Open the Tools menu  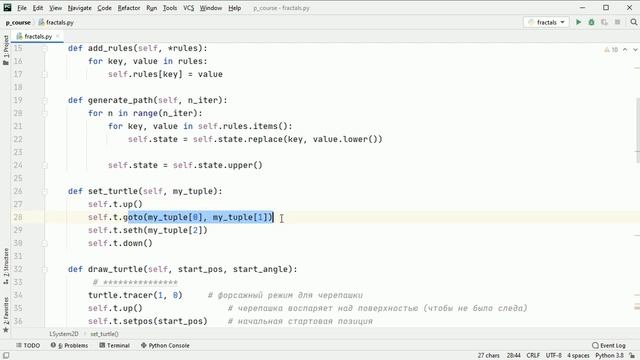click(170, 8)
